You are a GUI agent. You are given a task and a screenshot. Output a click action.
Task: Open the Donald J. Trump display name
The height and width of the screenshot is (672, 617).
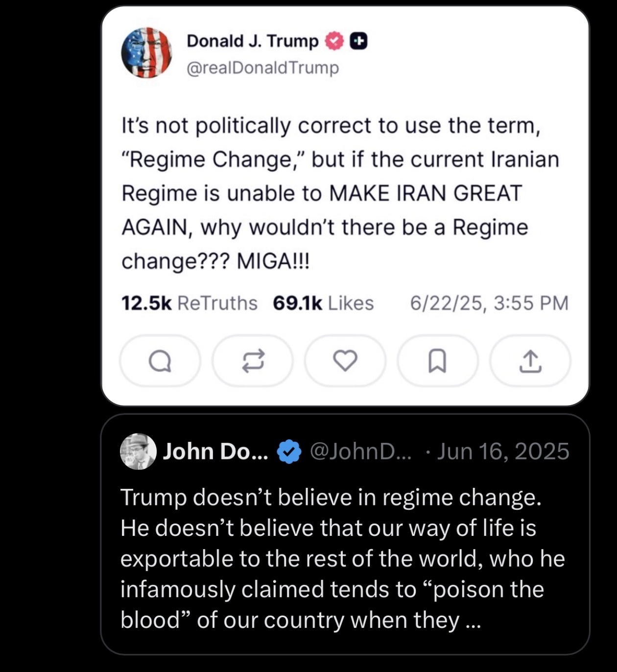pyautogui.click(x=252, y=41)
